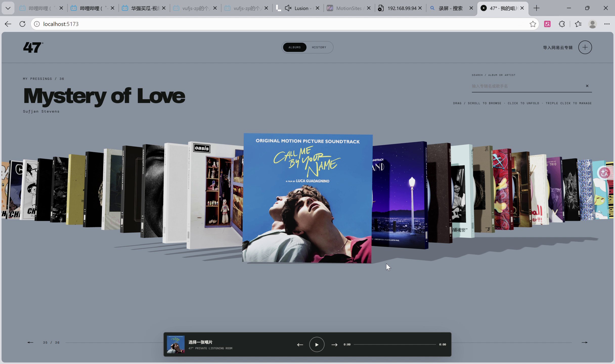
Task: Select the La La Land lamppost album
Action: 400,195
